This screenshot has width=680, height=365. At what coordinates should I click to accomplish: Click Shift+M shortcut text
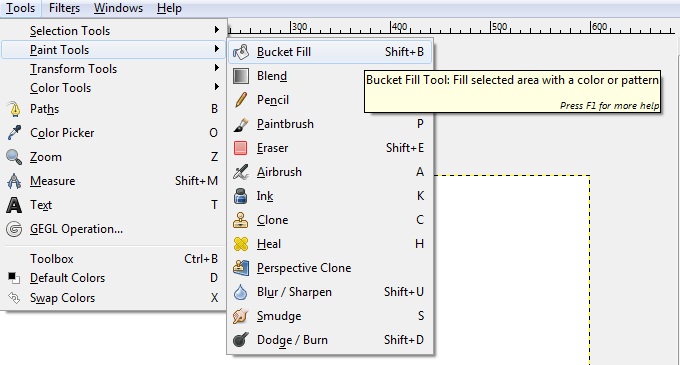pyautogui.click(x=196, y=181)
